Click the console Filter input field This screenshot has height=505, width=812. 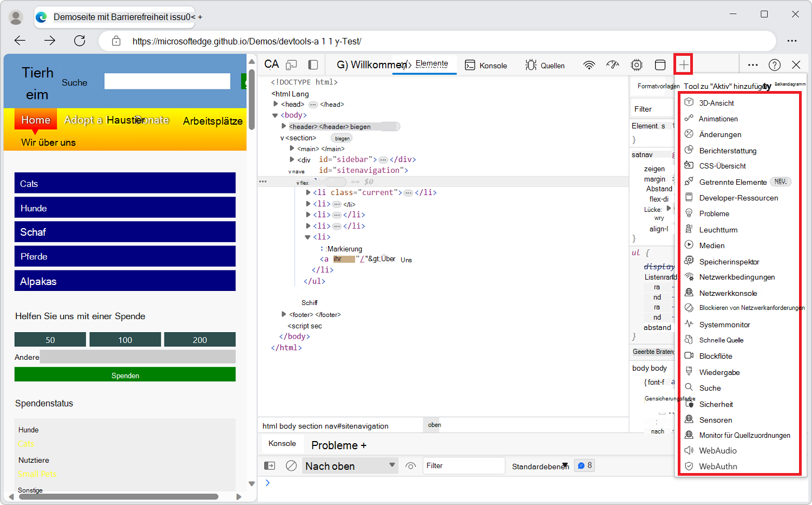(x=464, y=465)
